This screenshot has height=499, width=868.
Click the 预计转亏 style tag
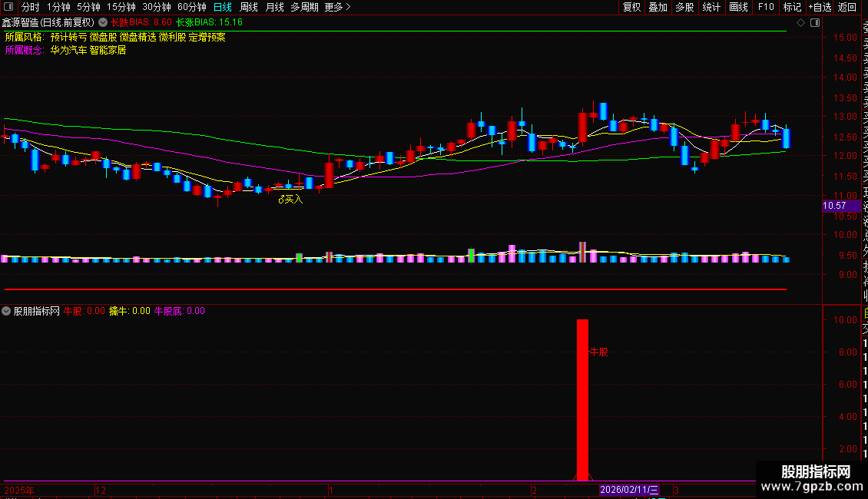pyautogui.click(x=68, y=37)
